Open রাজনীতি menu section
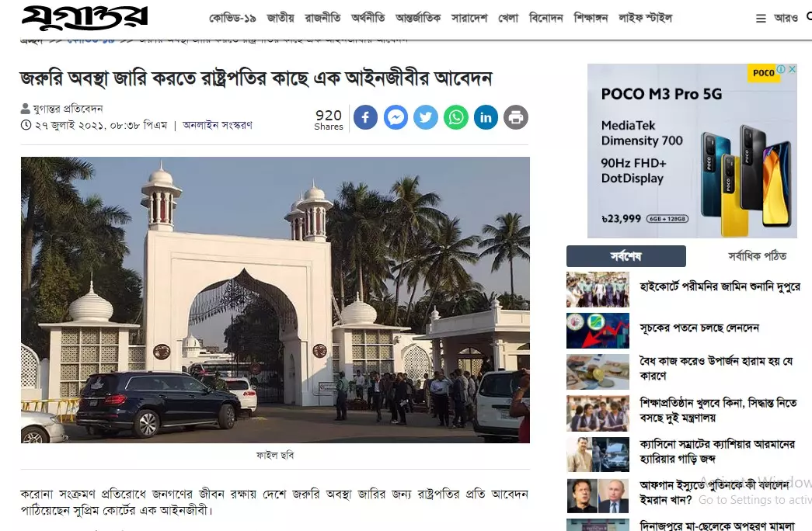 322,18
